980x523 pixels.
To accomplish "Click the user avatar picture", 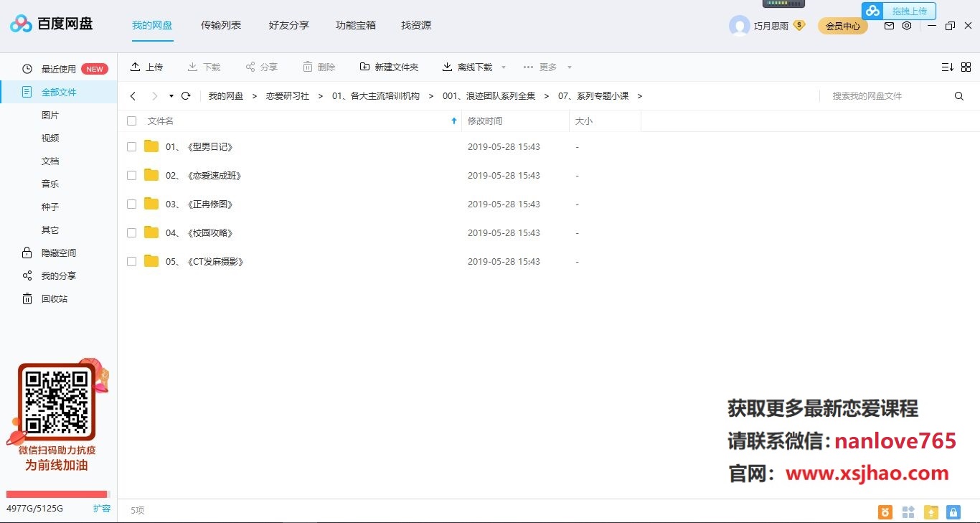I will tap(739, 26).
